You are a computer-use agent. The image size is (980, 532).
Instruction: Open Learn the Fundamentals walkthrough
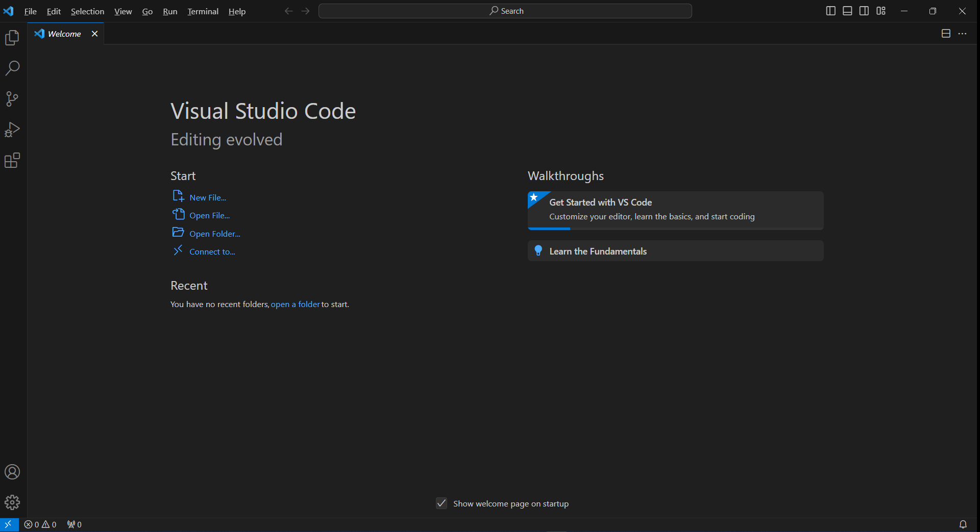coord(676,251)
